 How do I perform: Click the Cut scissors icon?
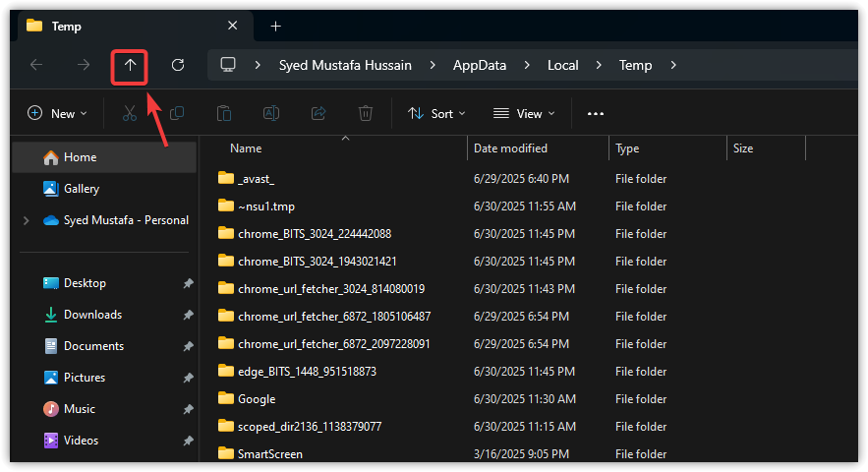tap(130, 113)
